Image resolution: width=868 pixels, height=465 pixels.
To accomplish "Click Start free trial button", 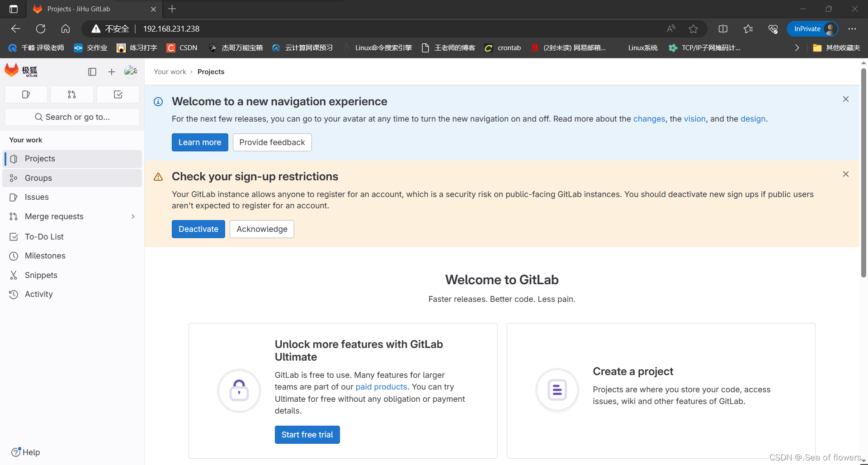I will point(307,435).
